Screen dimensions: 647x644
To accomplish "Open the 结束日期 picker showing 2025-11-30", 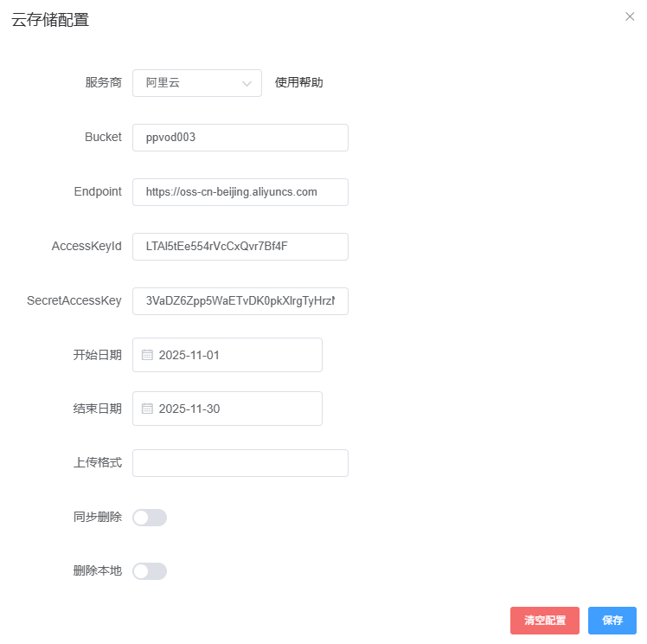I will [x=234, y=409].
